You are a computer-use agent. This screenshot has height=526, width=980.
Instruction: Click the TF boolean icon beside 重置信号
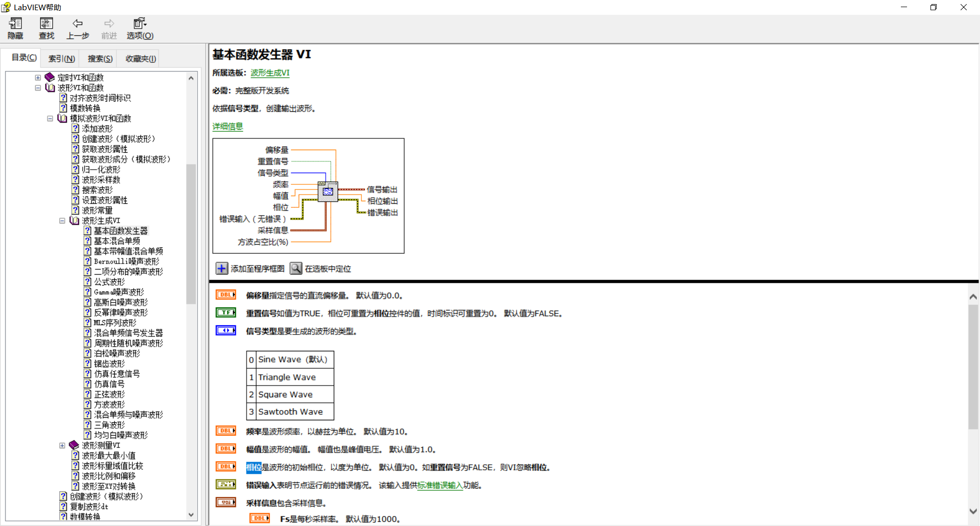click(x=226, y=313)
